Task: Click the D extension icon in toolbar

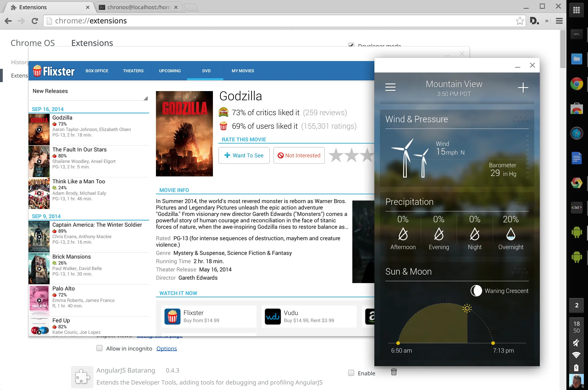Action: pyautogui.click(x=534, y=21)
